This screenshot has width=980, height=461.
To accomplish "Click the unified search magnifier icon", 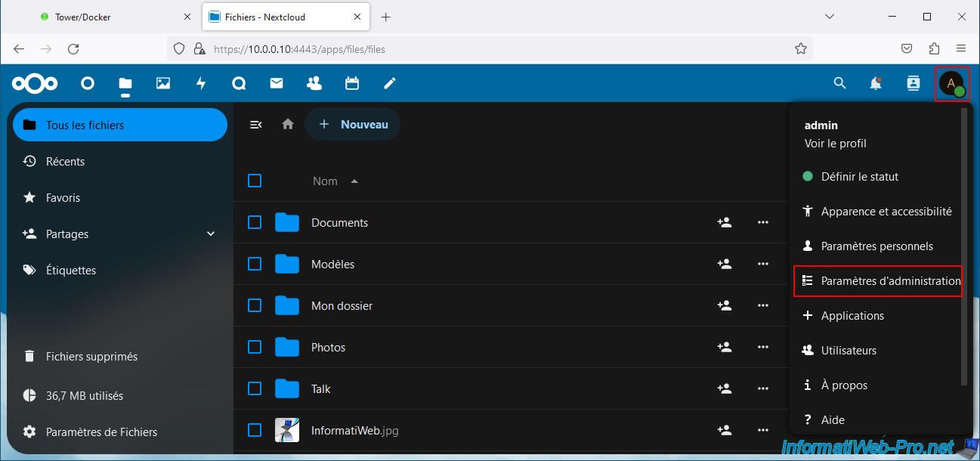I will click(839, 84).
